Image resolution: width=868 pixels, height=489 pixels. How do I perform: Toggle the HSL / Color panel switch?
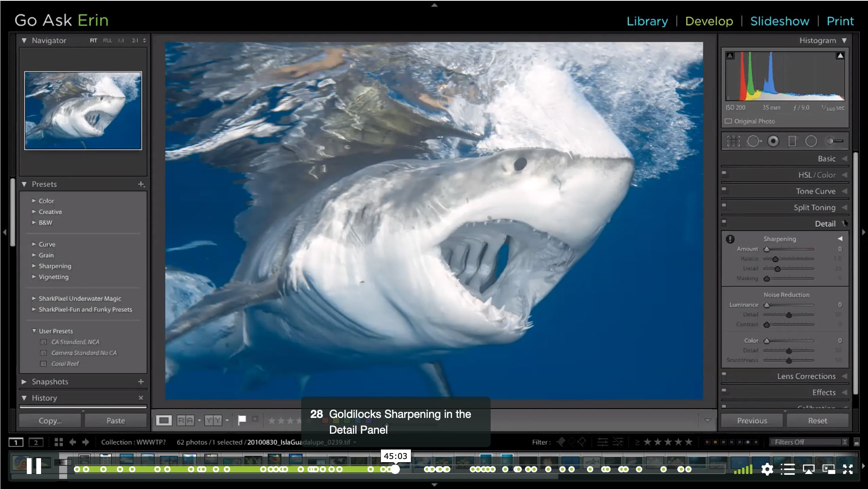724,173
